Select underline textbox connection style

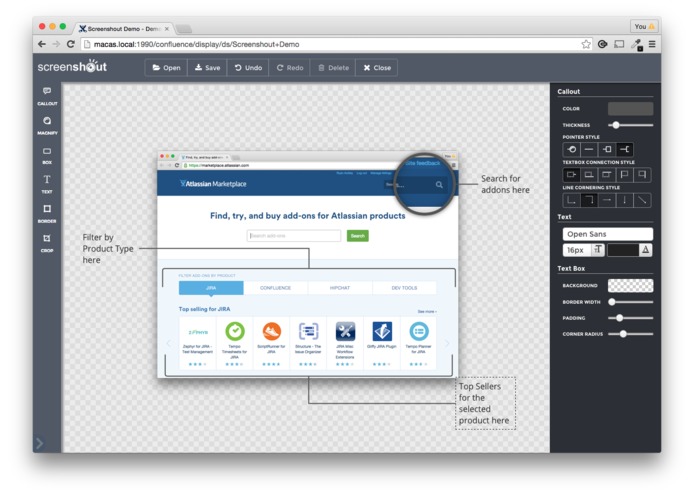[589, 175]
